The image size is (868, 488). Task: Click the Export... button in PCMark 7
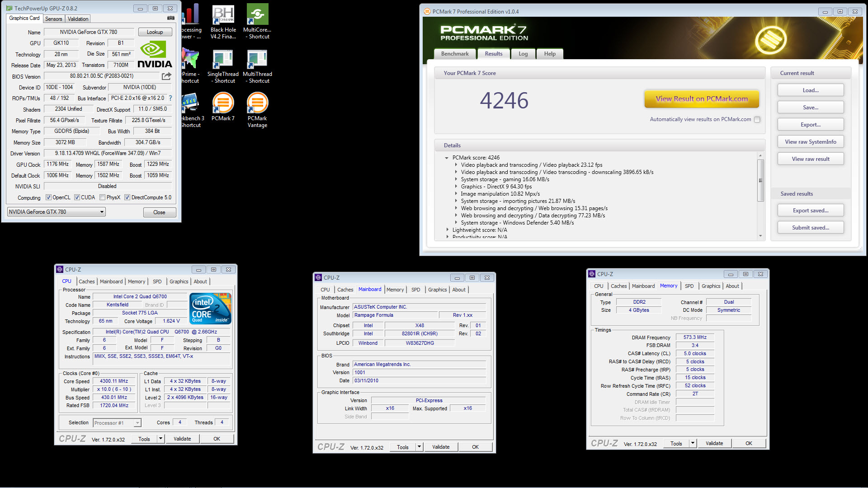811,125
